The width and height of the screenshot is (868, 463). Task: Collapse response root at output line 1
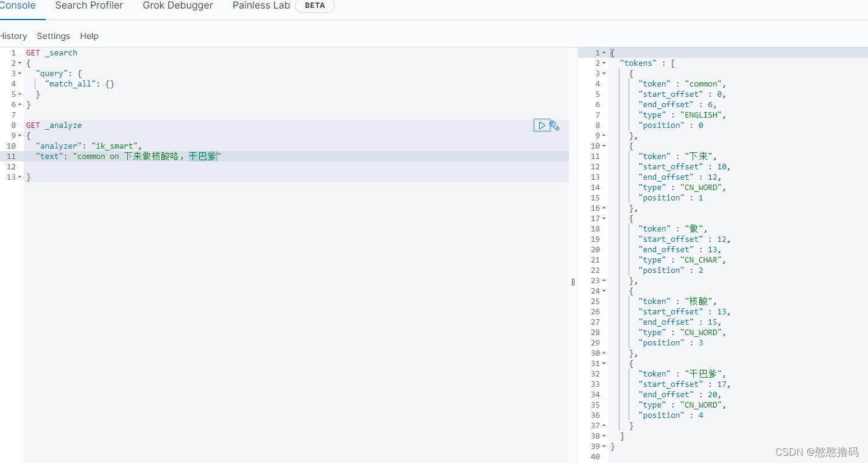click(604, 53)
